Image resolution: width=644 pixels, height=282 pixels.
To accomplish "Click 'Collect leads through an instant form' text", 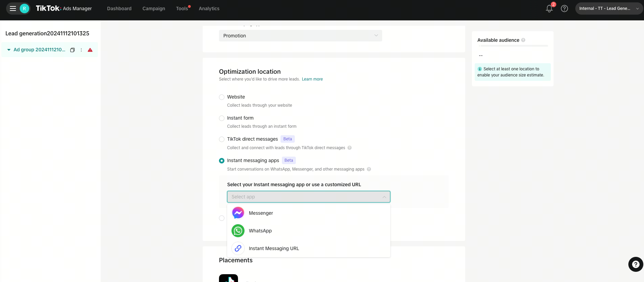I will point(262,126).
